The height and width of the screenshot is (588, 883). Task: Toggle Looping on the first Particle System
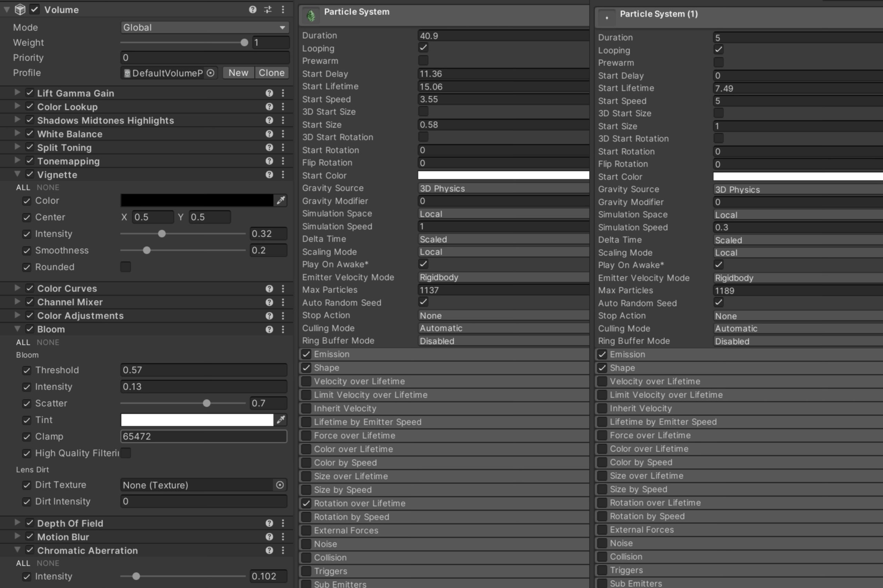[x=423, y=48]
